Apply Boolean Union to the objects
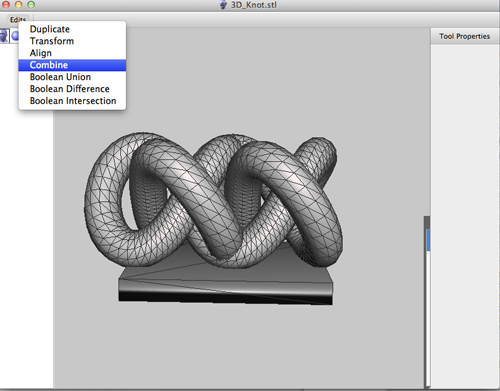 pos(72,77)
